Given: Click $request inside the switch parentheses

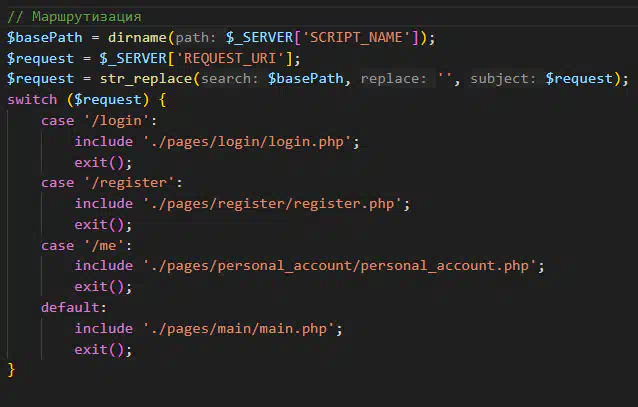Looking at the screenshot, I should tap(107, 99).
